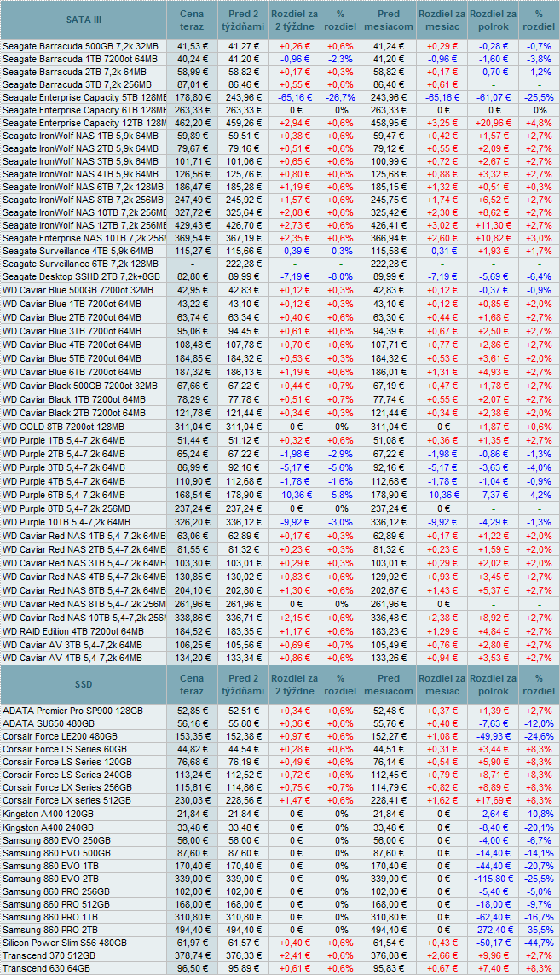Click the 378,74 € current price cell
The height and width of the screenshot is (975, 560).
pyautogui.click(x=193, y=955)
